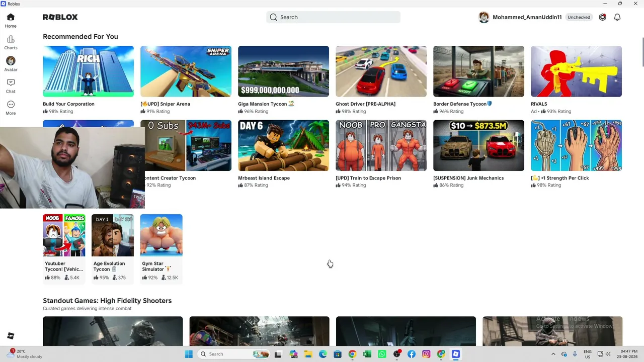Select the Train to Escape Prison thumbnail
Viewport: 644px width, 362px height.
381,145
